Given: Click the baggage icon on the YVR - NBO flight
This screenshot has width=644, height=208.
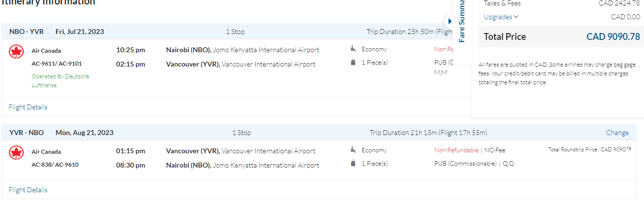Looking at the screenshot, I should click(x=353, y=164).
